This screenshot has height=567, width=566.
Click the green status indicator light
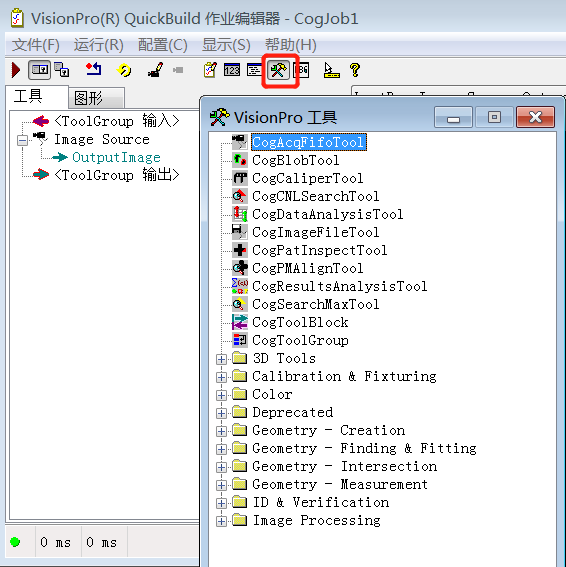click(x=15, y=542)
